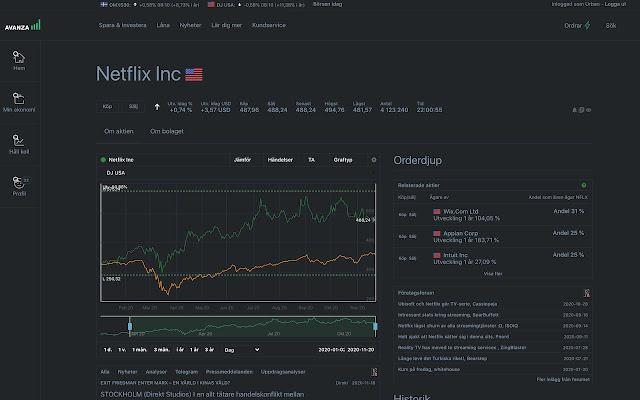The image size is (640, 400).
Task: Open the Jämför compare dropdown
Action: pyautogui.click(x=242, y=160)
